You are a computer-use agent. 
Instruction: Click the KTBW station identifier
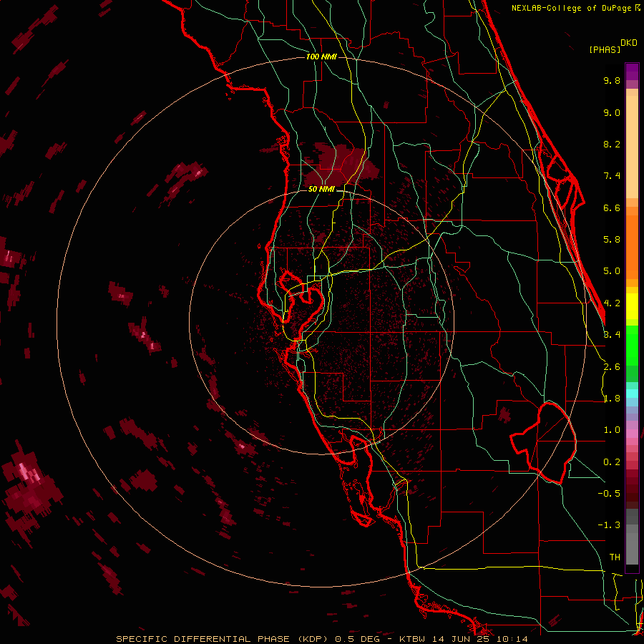(413, 639)
